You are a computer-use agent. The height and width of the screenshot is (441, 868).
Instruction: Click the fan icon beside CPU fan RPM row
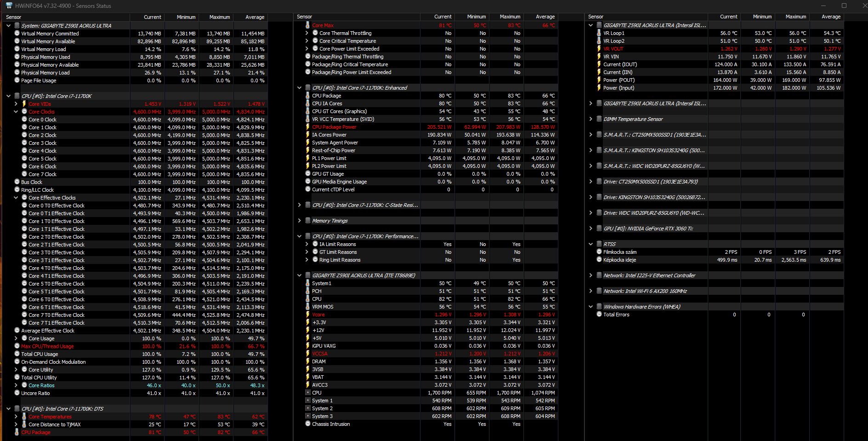[307, 393]
